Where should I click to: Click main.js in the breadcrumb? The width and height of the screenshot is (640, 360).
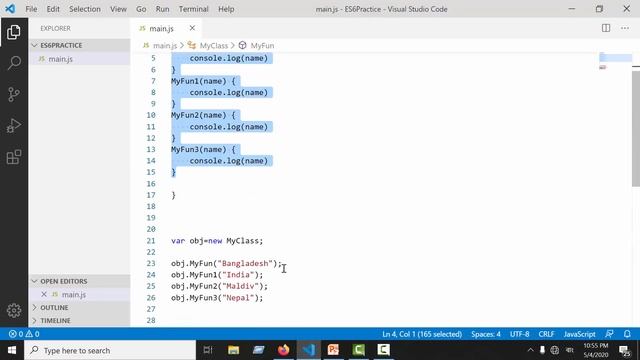164,45
